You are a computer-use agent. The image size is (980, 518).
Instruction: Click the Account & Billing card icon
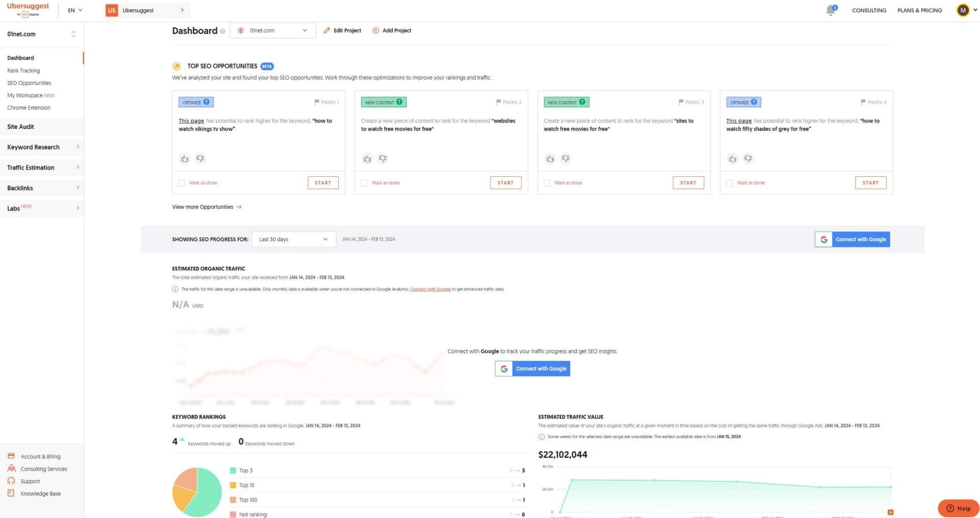[x=11, y=456]
